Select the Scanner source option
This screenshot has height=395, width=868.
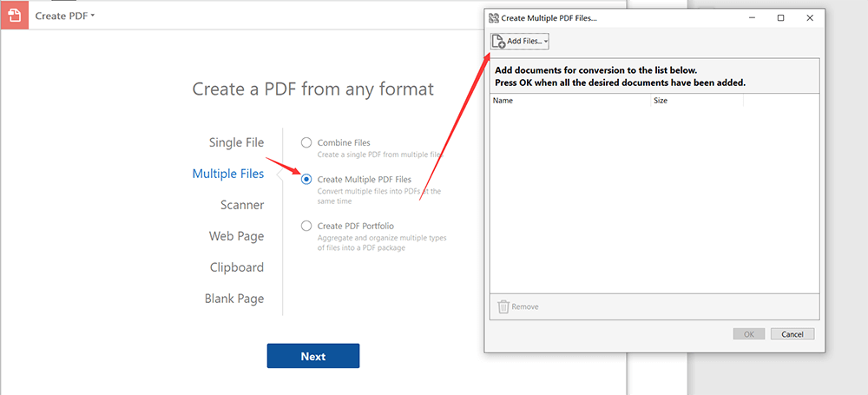coord(242,205)
